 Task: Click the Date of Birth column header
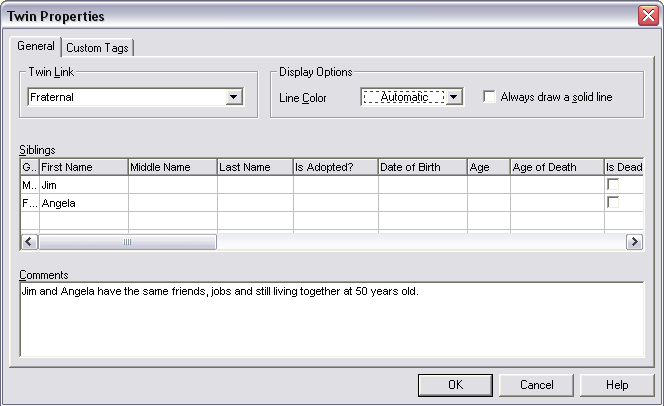click(423, 167)
